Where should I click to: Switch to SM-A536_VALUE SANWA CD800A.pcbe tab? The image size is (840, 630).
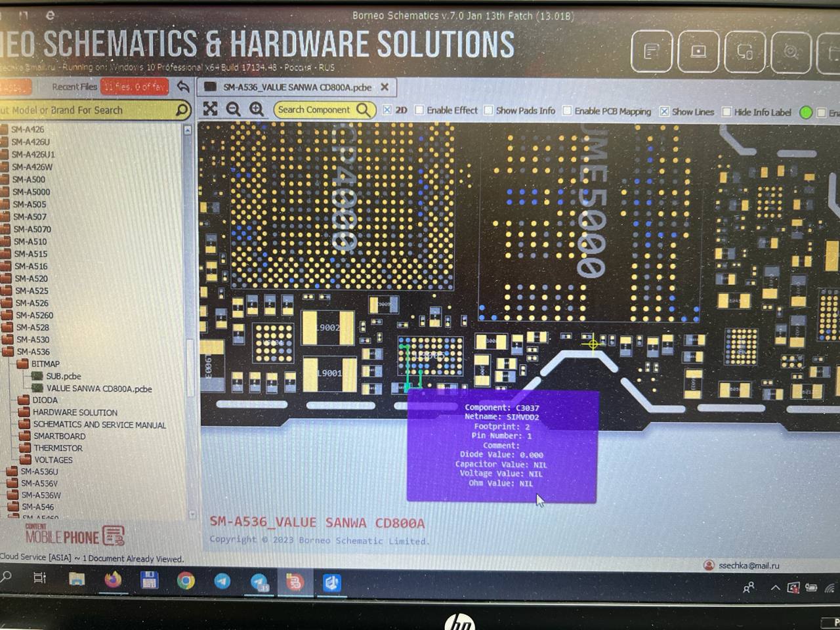pyautogui.click(x=297, y=87)
